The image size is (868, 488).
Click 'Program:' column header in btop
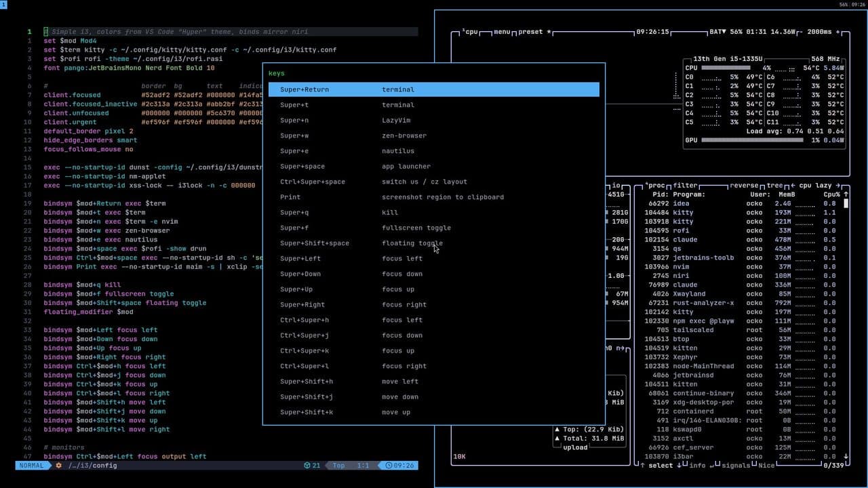[x=689, y=195]
